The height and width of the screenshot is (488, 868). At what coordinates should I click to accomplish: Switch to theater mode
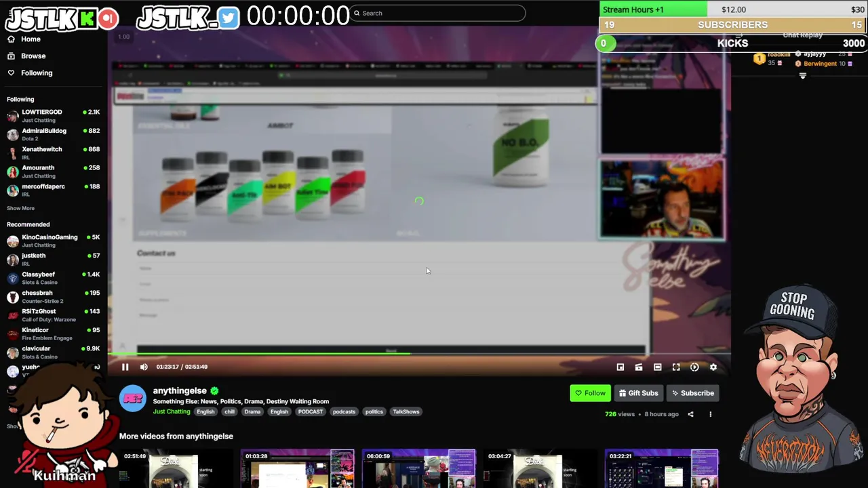(x=657, y=367)
